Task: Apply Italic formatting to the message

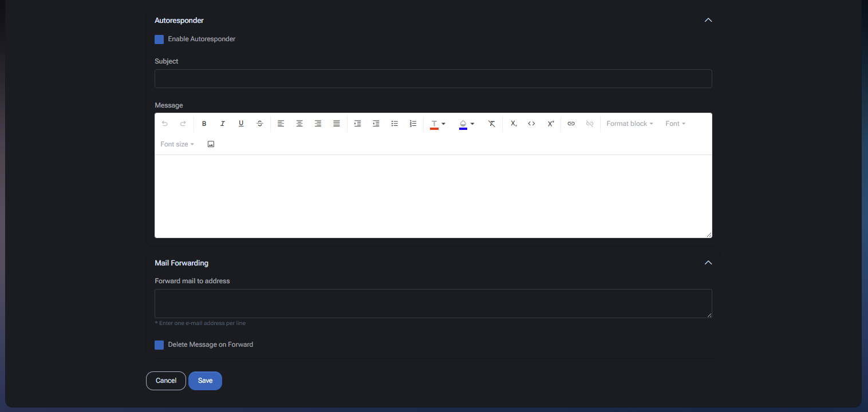Action: click(222, 123)
